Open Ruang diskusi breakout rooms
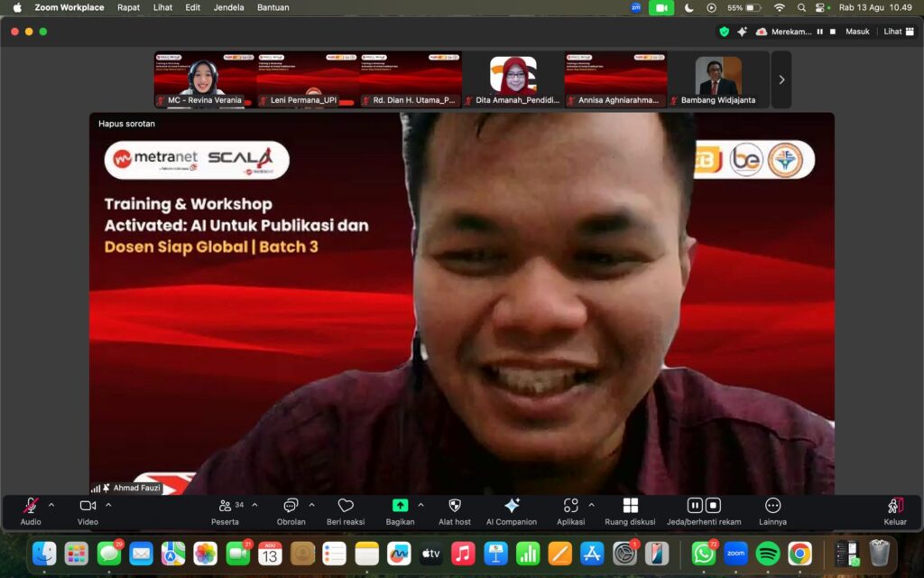 coord(630,511)
